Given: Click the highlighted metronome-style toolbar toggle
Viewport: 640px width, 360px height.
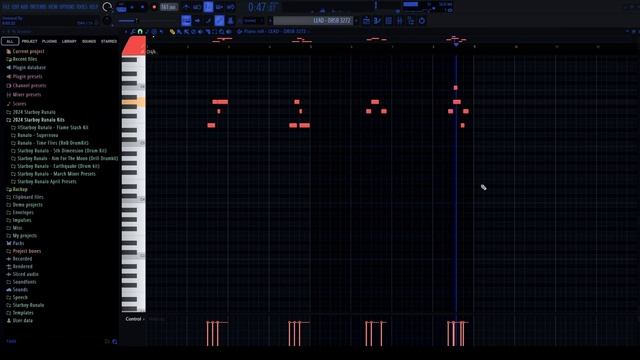Looking at the screenshot, I should tap(208, 7).
